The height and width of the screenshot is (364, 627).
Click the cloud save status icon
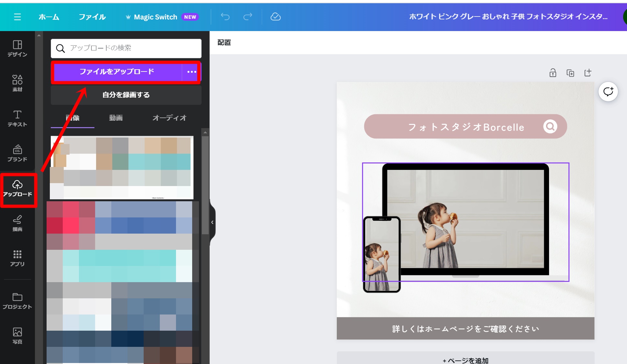coord(276,17)
